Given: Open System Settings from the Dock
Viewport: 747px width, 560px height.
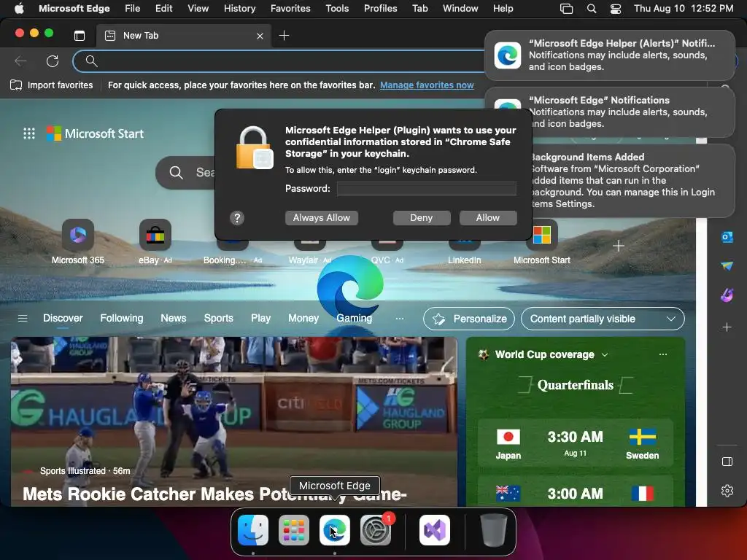Looking at the screenshot, I should coord(376,530).
